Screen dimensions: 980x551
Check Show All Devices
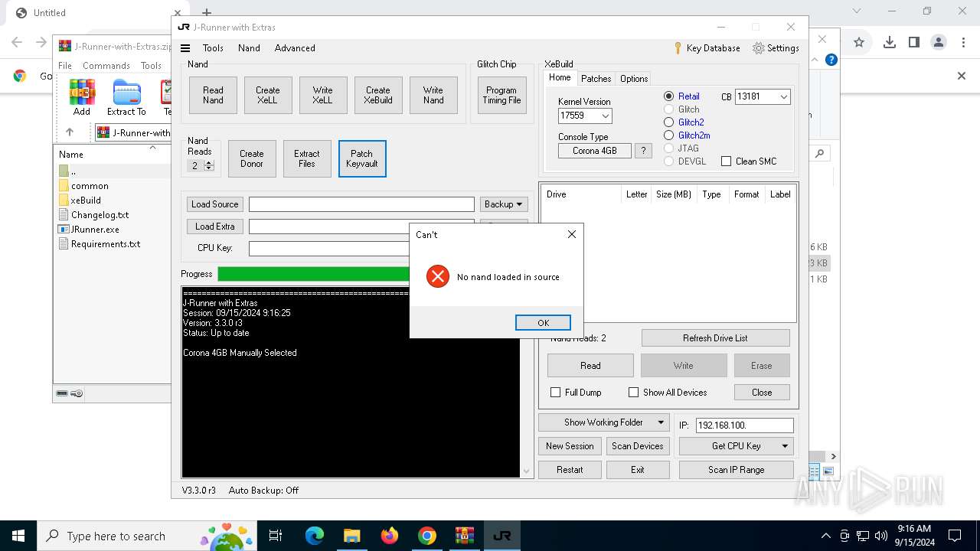633,393
